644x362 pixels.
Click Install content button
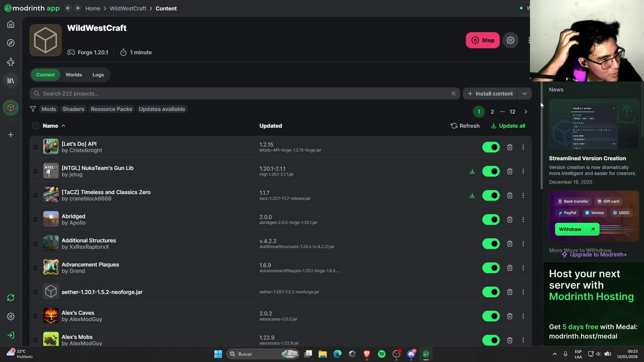pyautogui.click(x=490, y=94)
